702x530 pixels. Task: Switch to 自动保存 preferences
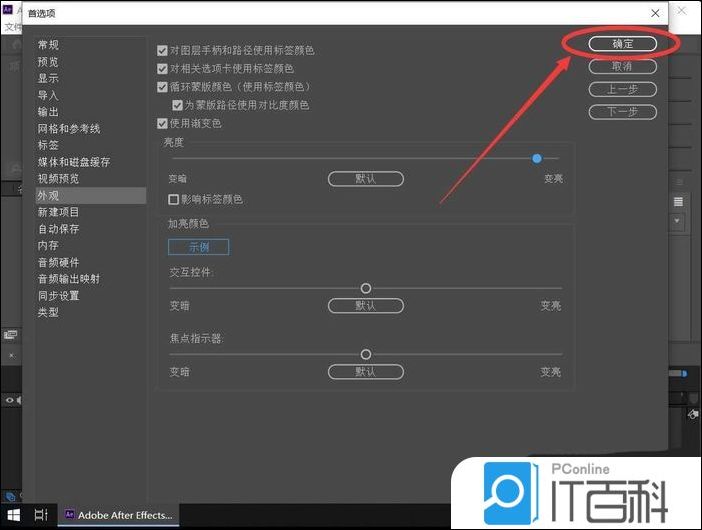[x=58, y=229]
